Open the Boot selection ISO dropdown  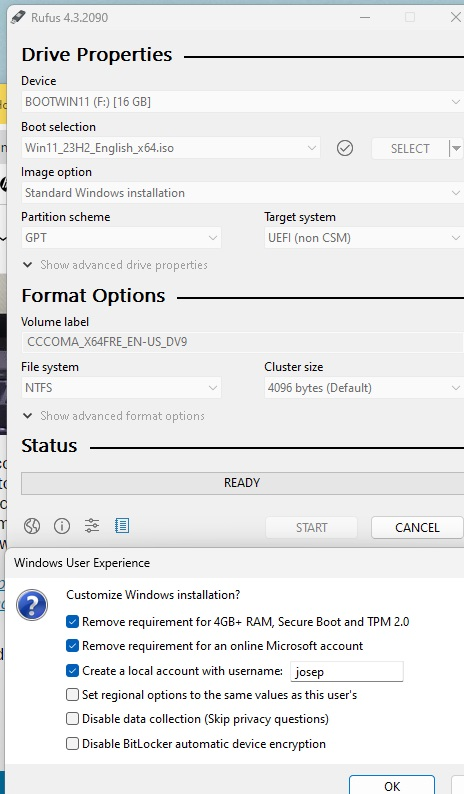(x=171, y=148)
